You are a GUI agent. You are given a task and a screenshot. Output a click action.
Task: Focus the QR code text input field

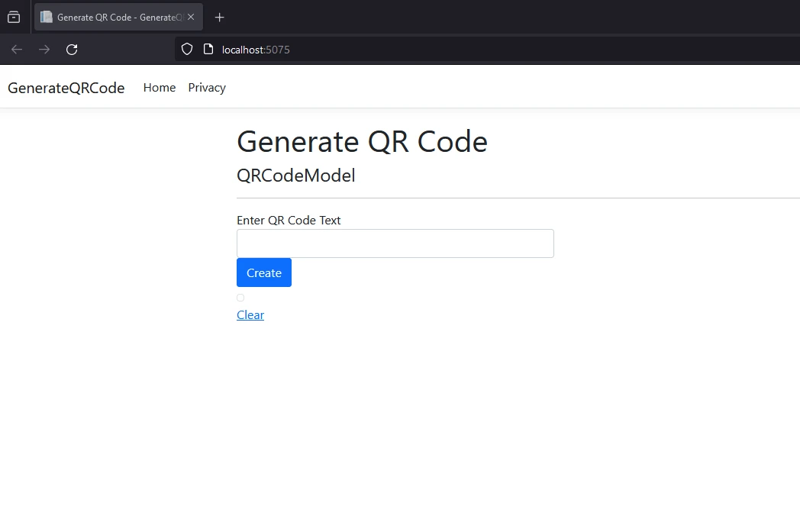395,243
